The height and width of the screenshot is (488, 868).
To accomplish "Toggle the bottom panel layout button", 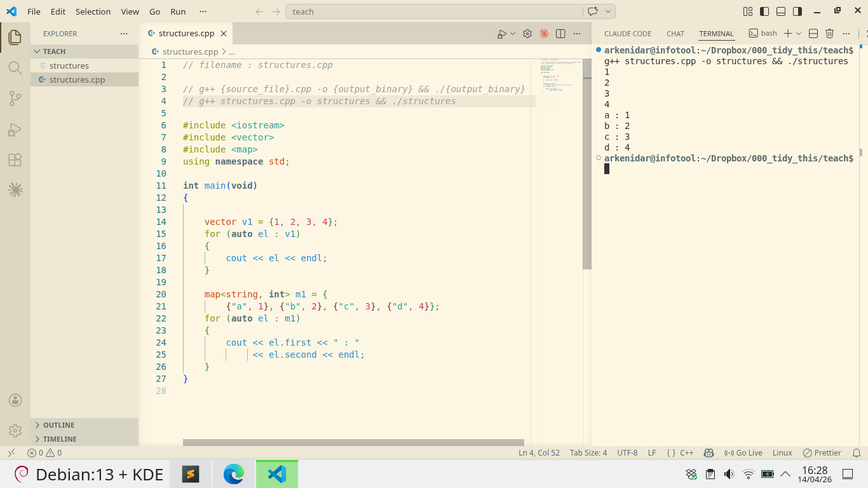I will pyautogui.click(x=781, y=11).
